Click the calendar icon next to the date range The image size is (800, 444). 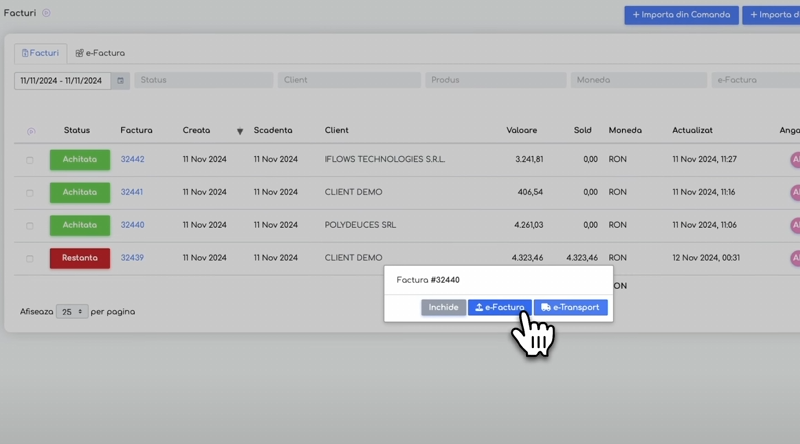click(121, 80)
